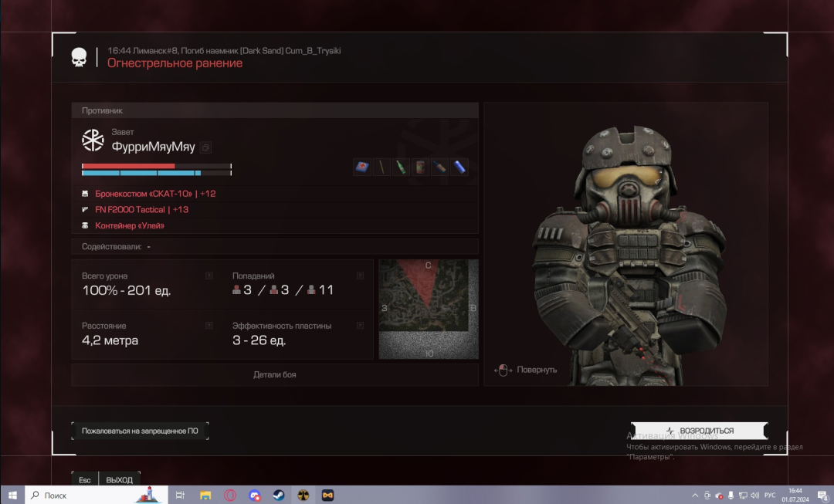Viewport: 834px width, 504px height.
Task: Select the red tin can item icon
Action: click(x=420, y=167)
